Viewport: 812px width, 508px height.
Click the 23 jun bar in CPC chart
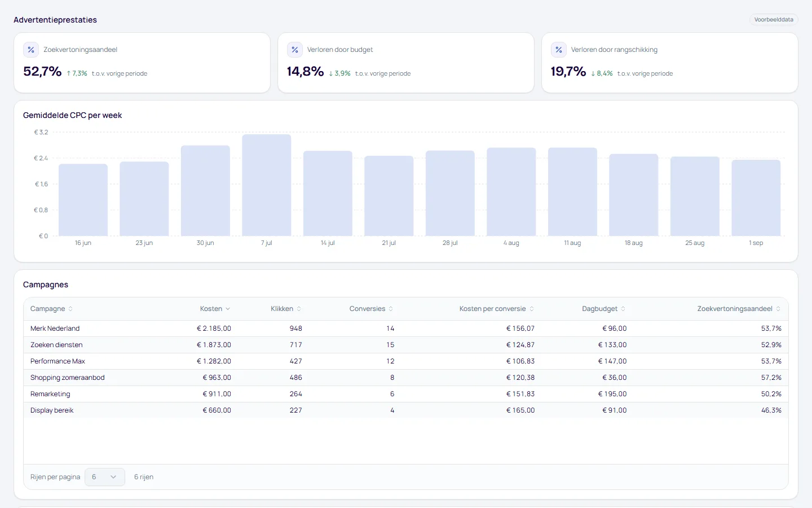click(x=144, y=199)
